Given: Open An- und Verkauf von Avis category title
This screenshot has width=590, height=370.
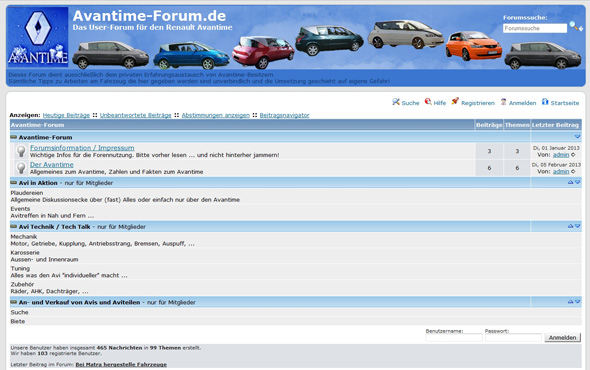Looking at the screenshot, I should pyautogui.click(x=79, y=302).
